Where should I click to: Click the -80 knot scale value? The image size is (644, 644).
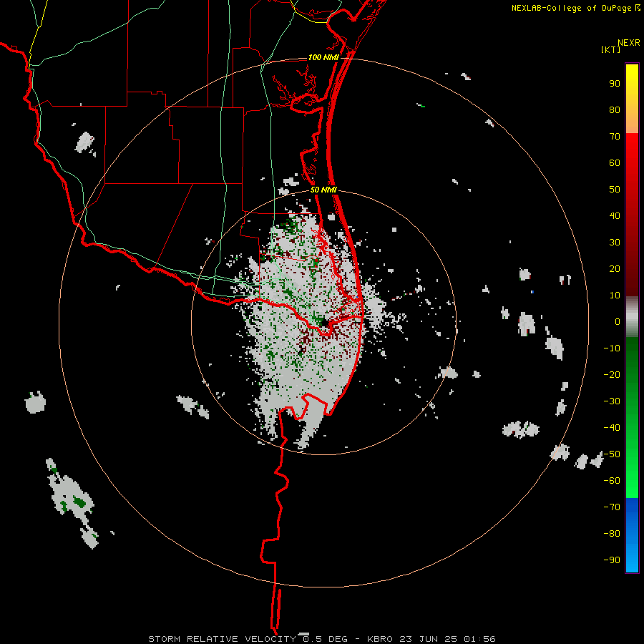click(x=612, y=534)
